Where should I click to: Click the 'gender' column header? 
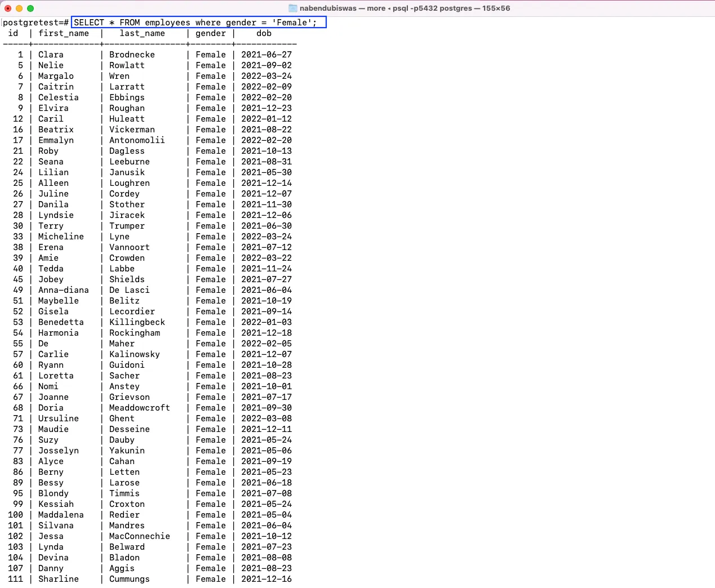point(211,33)
